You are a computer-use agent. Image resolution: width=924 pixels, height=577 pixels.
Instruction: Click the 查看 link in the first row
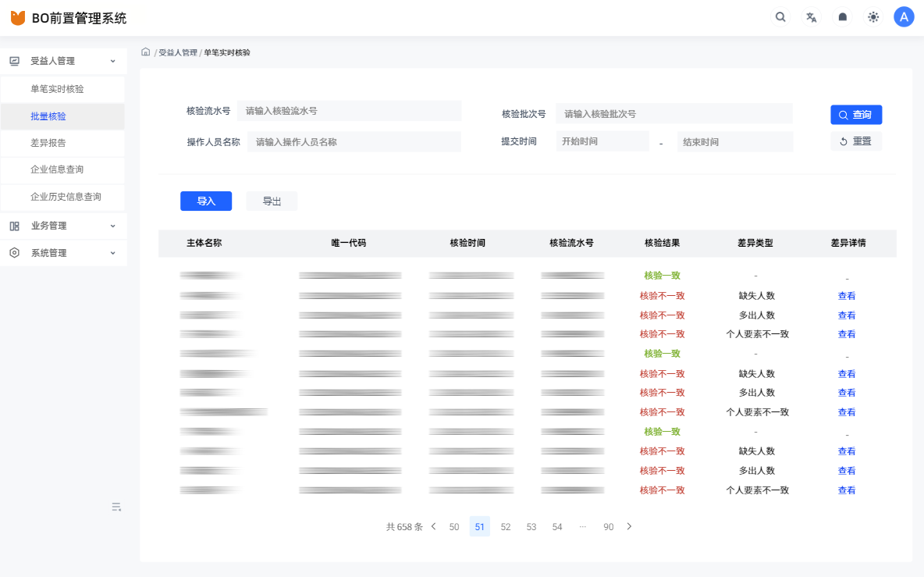tap(847, 295)
